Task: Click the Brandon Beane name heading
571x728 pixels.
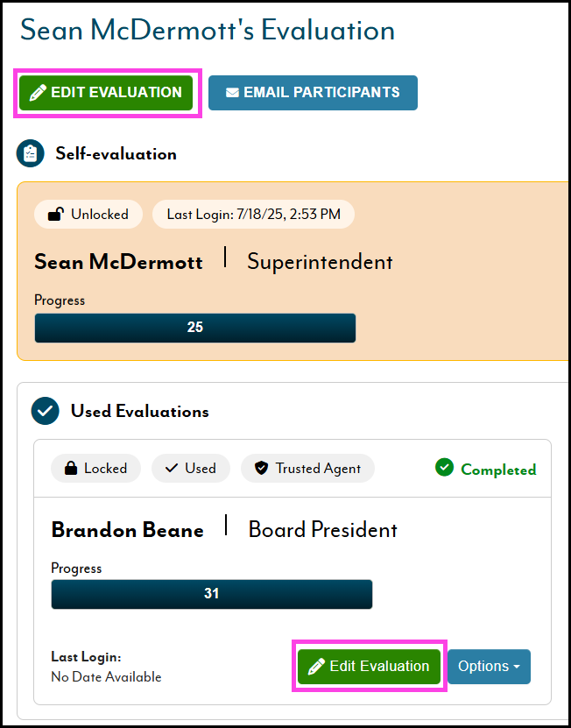Action: coord(127,530)
